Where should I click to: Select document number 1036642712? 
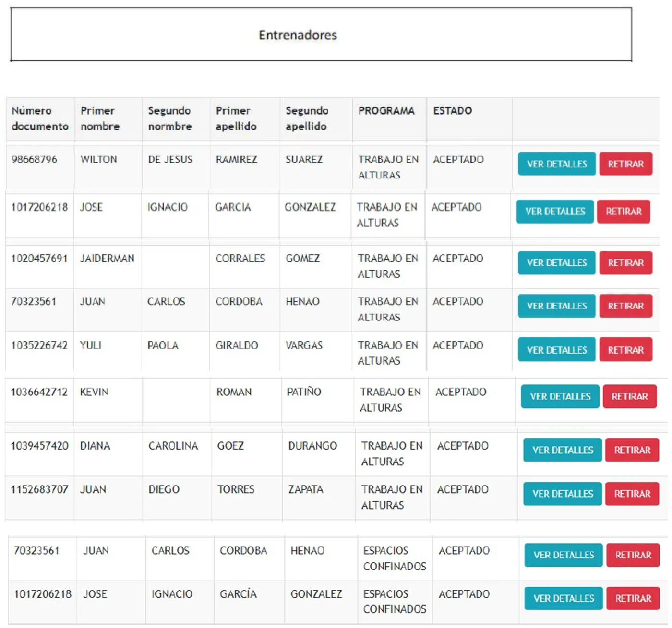(x=39, y=392)
